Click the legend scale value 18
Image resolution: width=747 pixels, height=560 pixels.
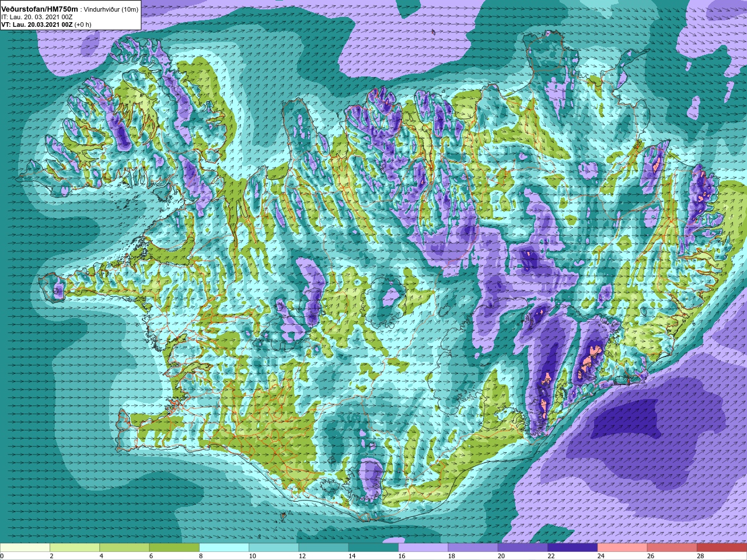click(x=452, y=556)
